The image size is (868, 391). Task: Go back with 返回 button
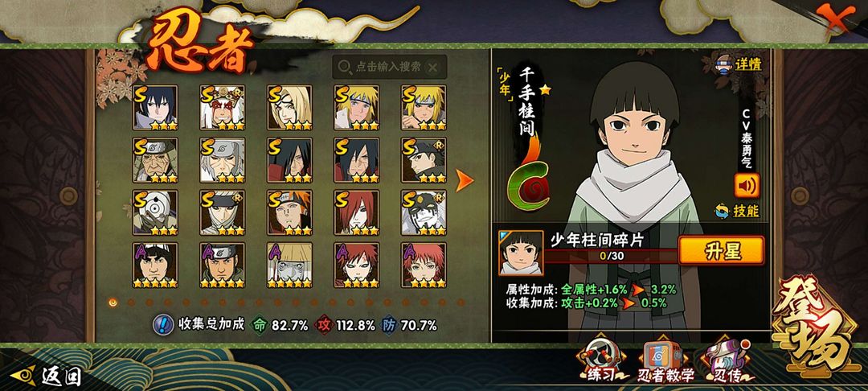click(47, 376)
